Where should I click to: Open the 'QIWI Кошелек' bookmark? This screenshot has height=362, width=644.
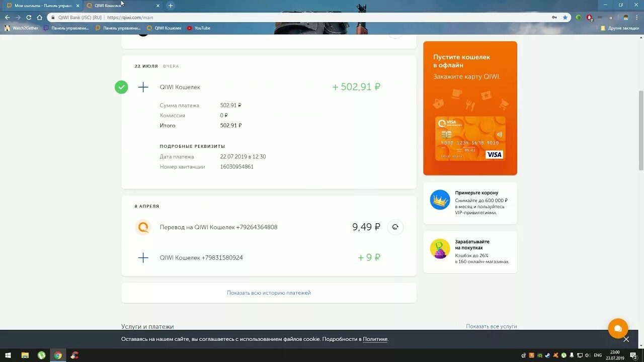[x=164, y=28]
